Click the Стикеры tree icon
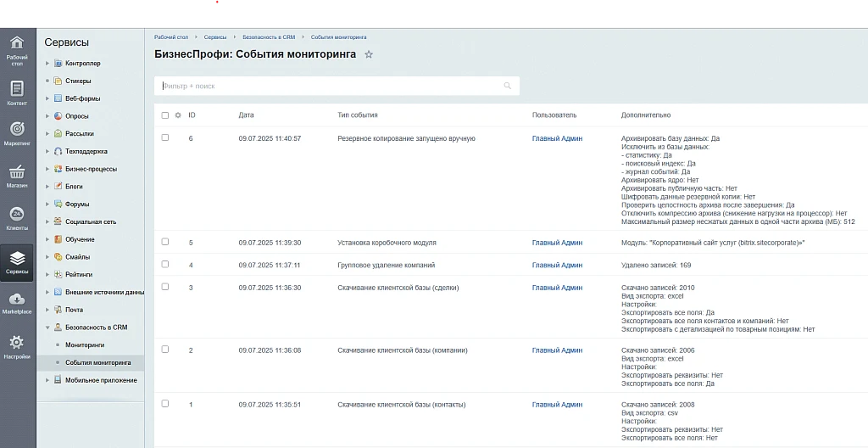Viewport: 868px width, 448px height. pos(58,81)
